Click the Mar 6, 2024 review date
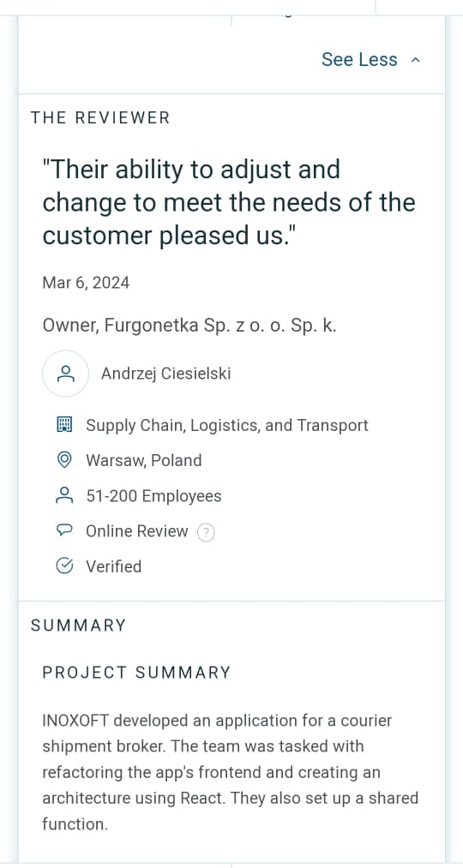 tap(86, 283)
